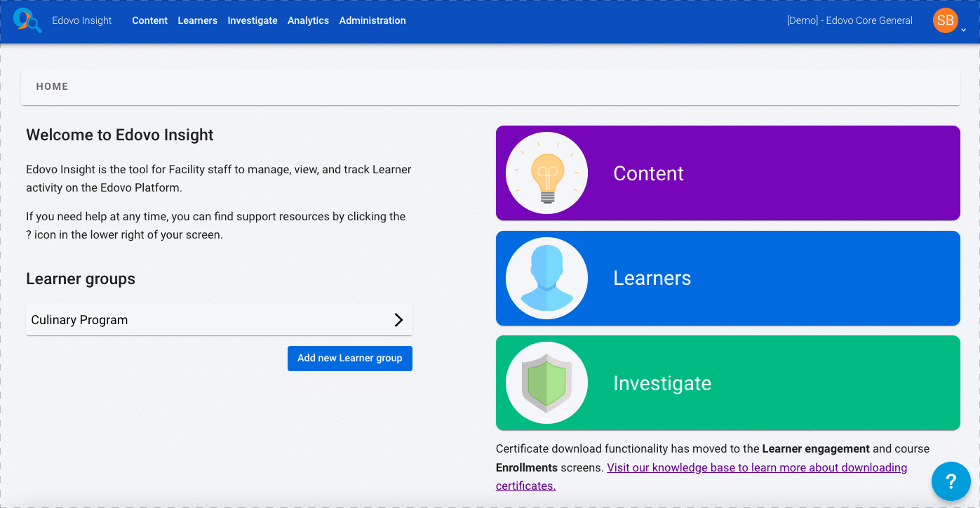This screenshot has width=980, height=508.
Task: Open the Learners menu in the navbar
Action: [197, 20]
